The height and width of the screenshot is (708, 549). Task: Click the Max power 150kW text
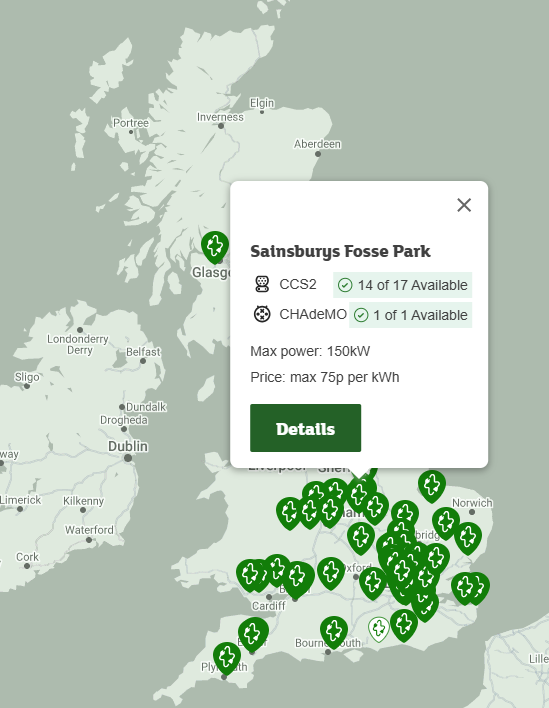(x=310, y=351)
